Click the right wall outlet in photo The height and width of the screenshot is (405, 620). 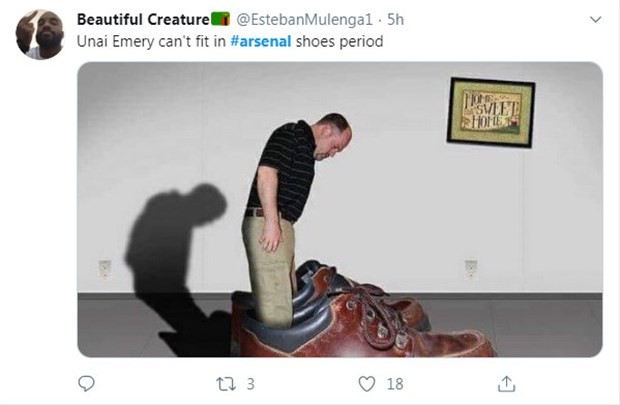coord(470,268)
